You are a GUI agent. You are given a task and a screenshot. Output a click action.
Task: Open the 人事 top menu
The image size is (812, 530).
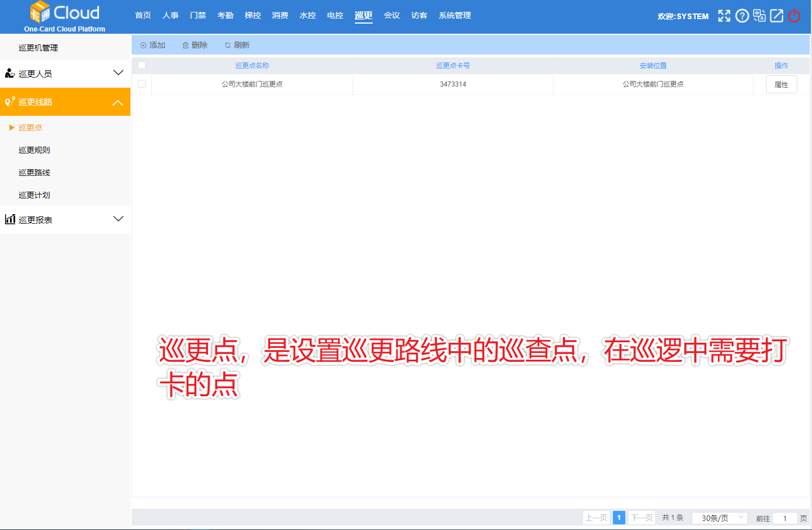(x=170, y=15)
